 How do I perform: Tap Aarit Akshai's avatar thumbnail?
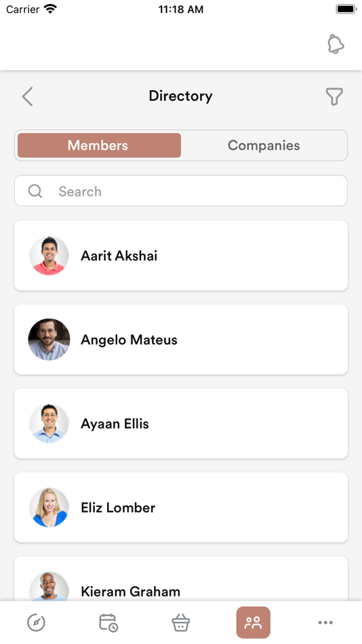[x=49, y=256]
